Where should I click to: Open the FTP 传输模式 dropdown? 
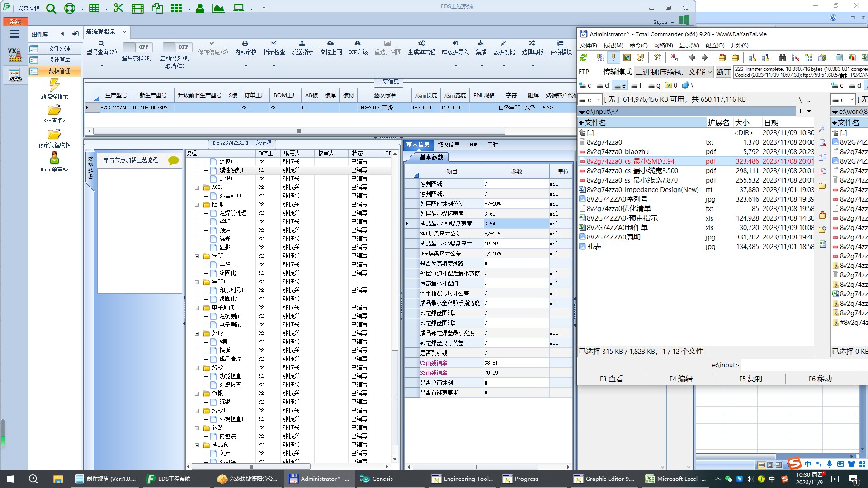click(x=674, y=72)
